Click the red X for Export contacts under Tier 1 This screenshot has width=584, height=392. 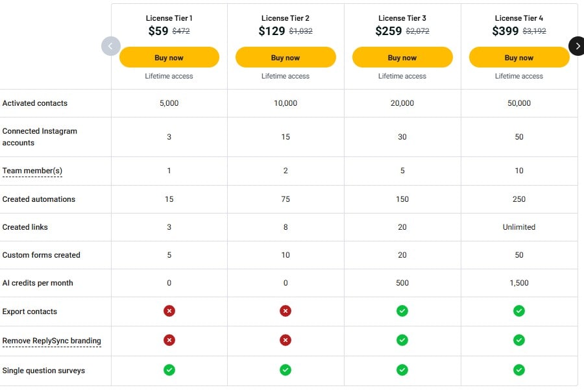(x=169, y=311)
